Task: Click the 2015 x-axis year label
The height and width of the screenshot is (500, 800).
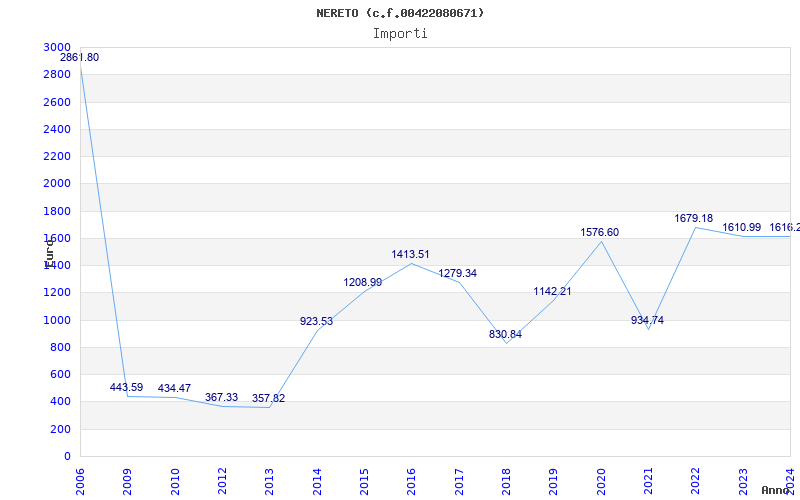Action: pos(364,482)
